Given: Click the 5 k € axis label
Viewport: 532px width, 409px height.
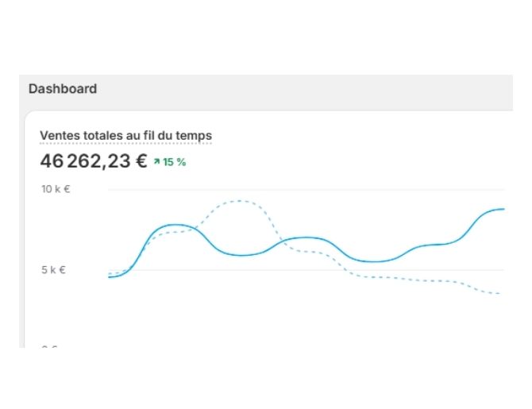Looking at the screenshot, I should point(53,270).
